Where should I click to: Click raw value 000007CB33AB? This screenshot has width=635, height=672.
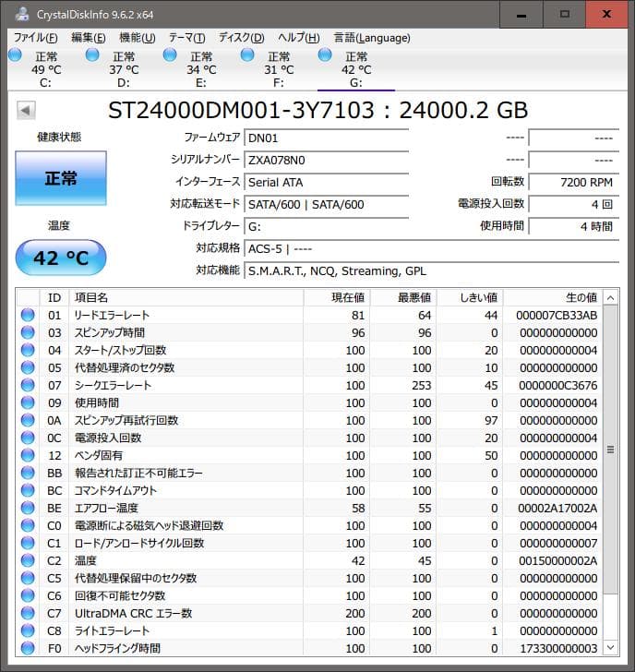[x=557, y=316]
